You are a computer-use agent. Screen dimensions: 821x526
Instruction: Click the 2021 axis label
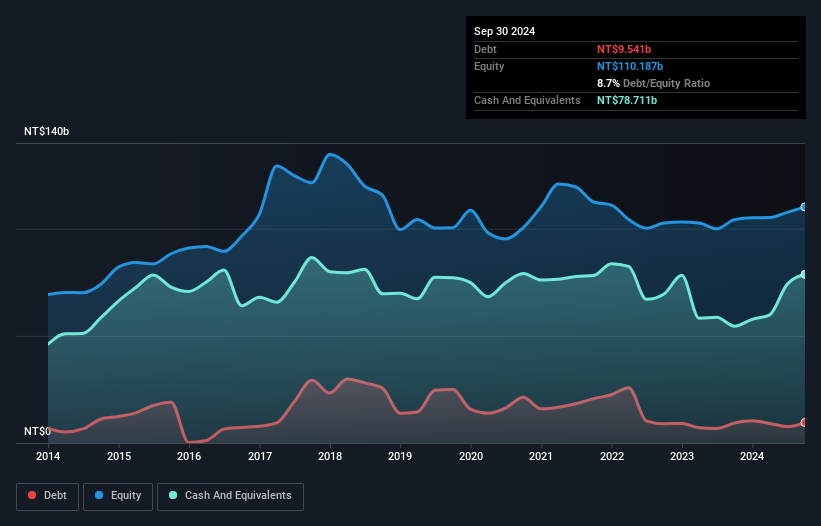pos(541,456)
